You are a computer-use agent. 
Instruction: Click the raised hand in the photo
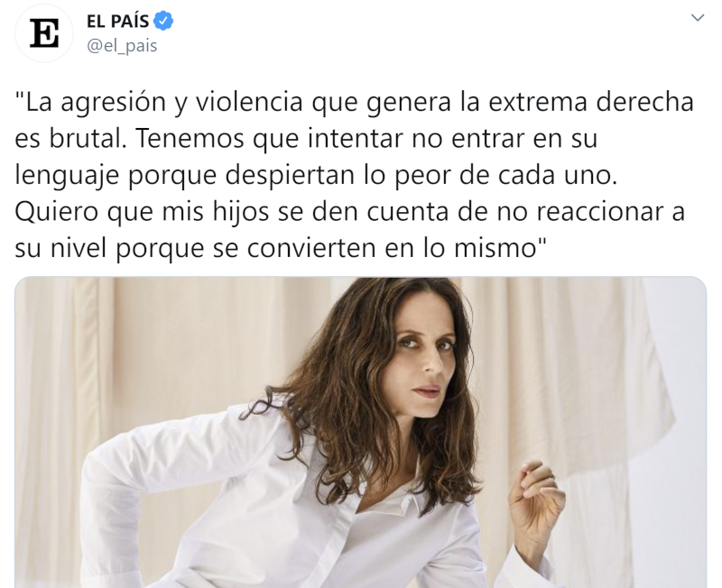534,504
